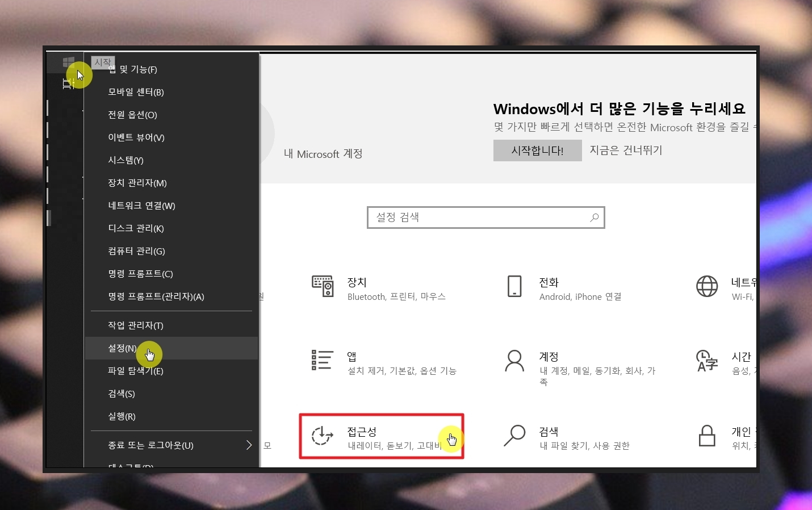Open 앱 및 기능(F) menu entry
The image size is (812, 510).
132,69
